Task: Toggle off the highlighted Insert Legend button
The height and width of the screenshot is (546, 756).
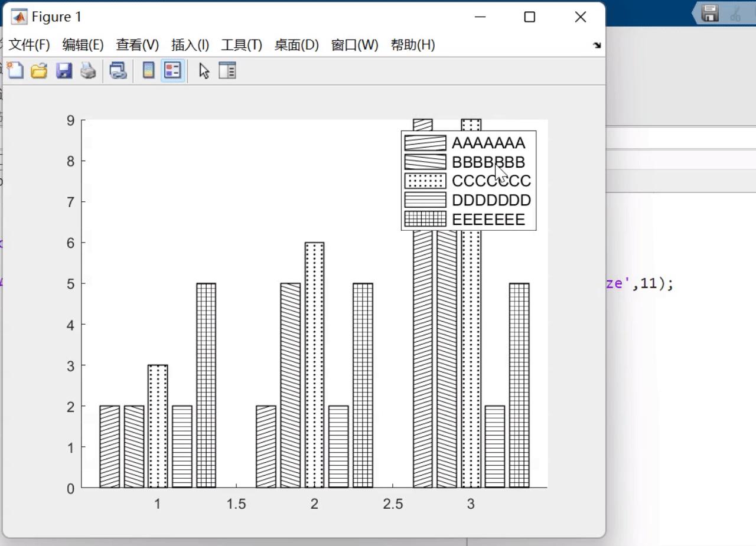Action: [x=172, y=70]
